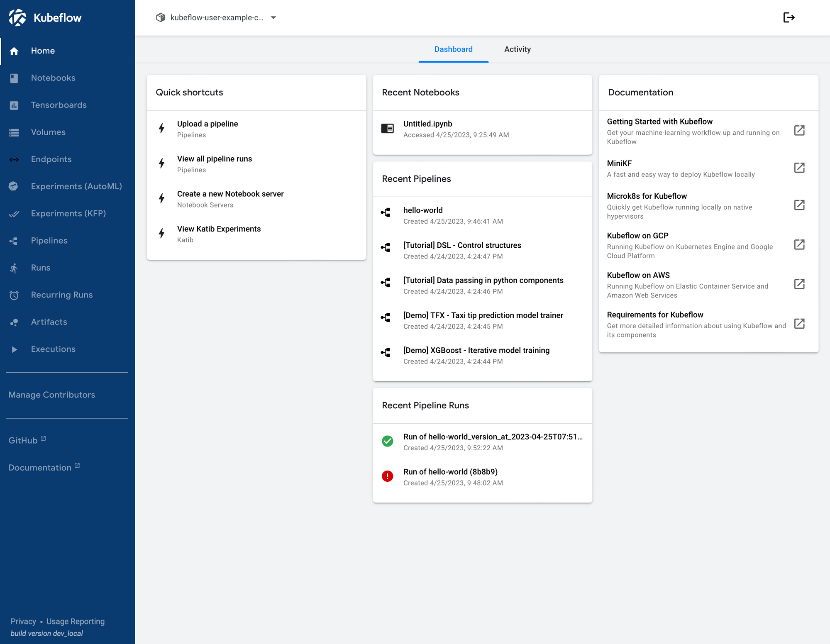830x644 pixels.
Task: Open the GitHub link in sidebar
Action: [27, 440]
